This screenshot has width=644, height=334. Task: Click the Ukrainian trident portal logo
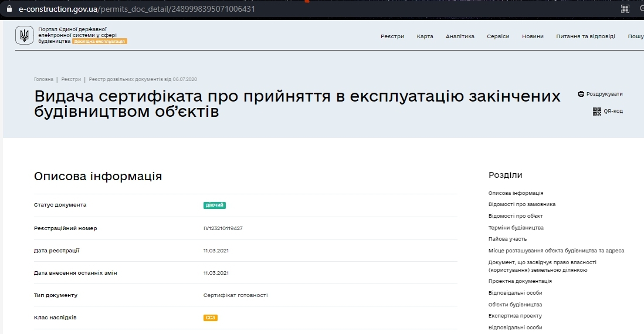point(24,35)
